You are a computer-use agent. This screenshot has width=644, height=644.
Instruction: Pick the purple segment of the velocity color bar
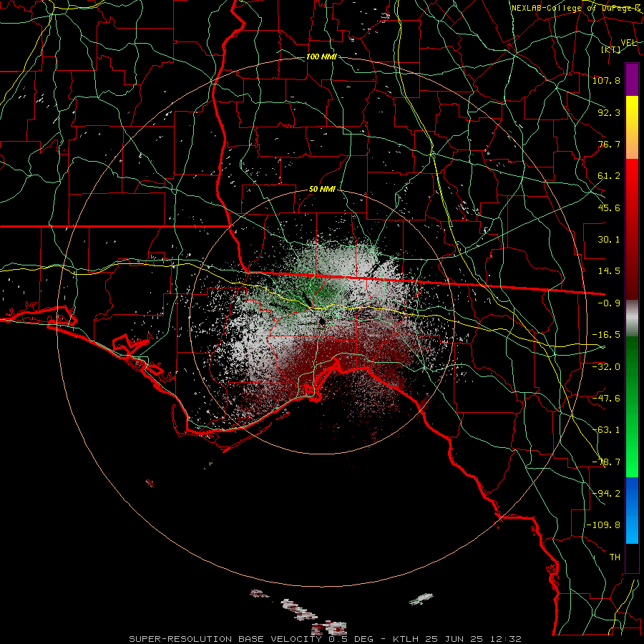pos(632,79)
